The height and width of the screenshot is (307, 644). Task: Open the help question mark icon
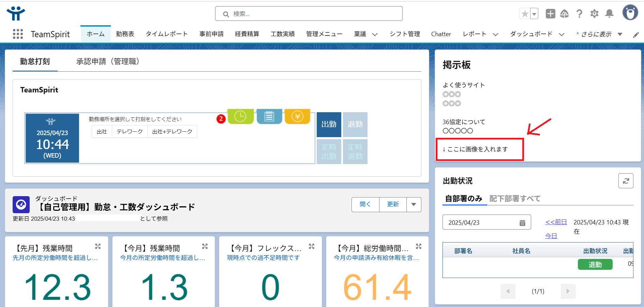(x=579, y=14)
